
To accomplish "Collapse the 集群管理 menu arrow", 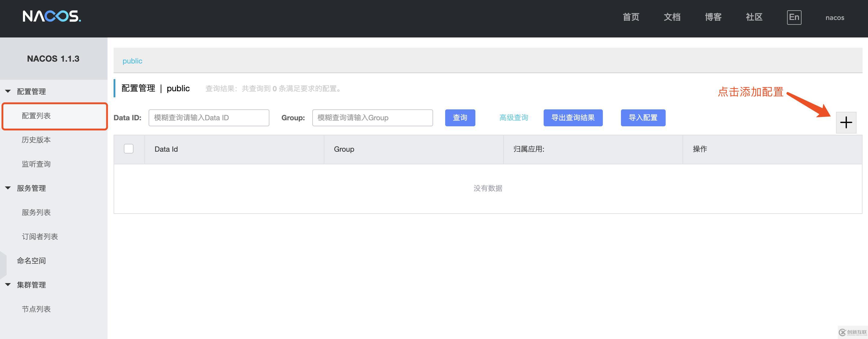I will point(8,285).
